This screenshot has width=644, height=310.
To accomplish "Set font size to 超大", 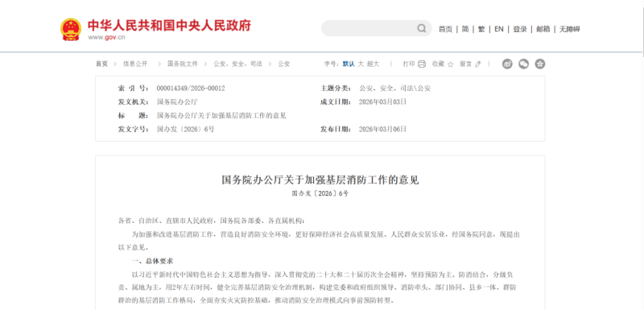I will pyautogui.click(x=373, y=64).
